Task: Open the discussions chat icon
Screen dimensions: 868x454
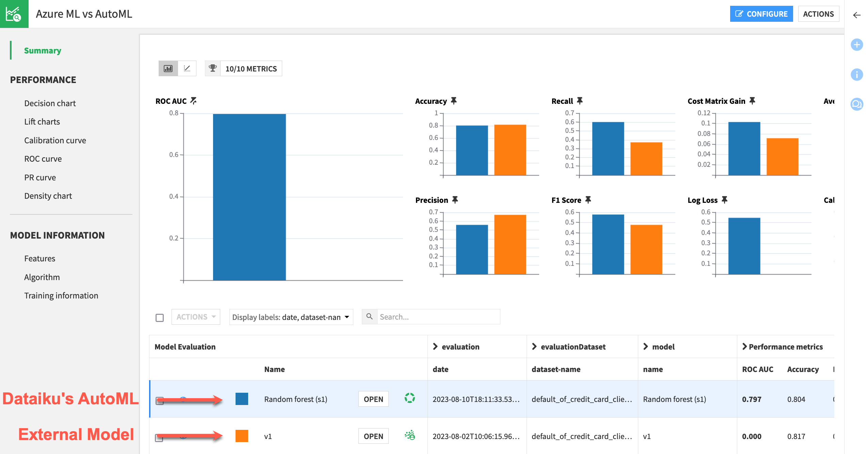Action: pyautogui.click(x=857, y=104)
